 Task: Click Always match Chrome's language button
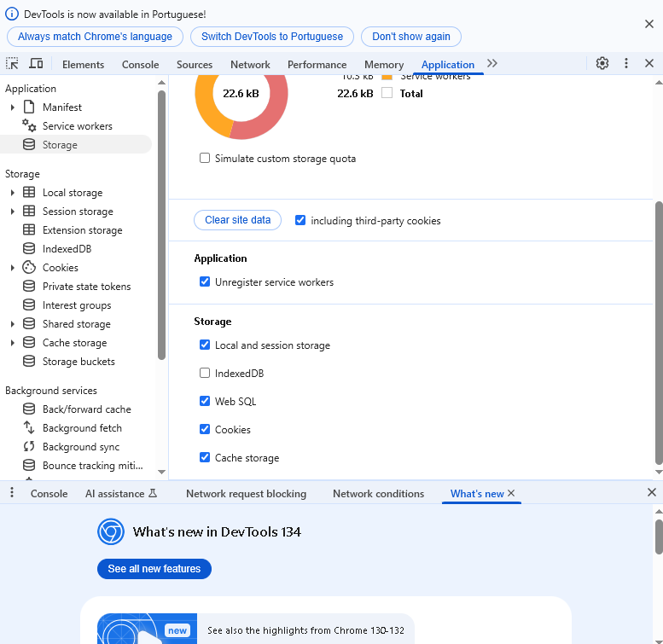[95, 37]
